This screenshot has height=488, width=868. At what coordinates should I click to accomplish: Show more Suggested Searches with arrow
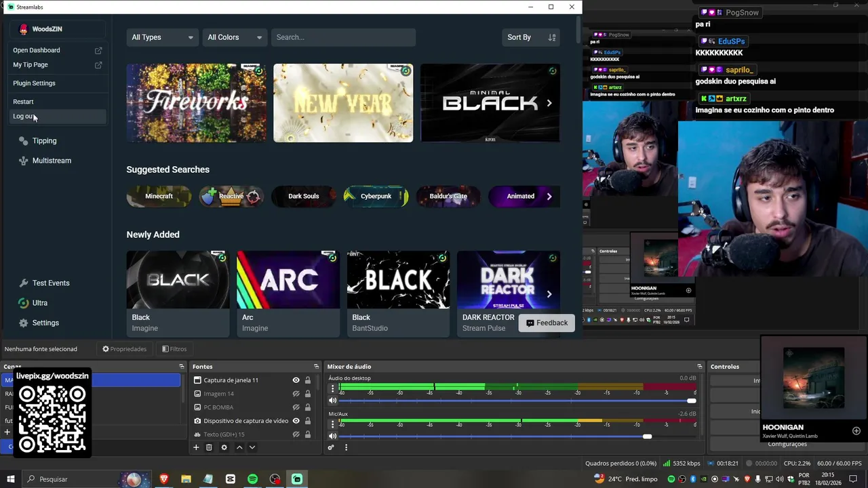pos(549,197)
